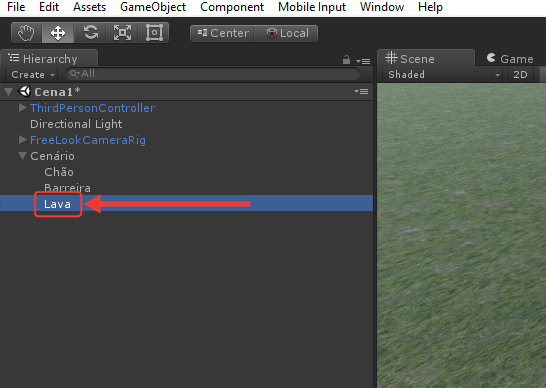
Task: Select the Rect Transform tool
Action: pyautogui.click(x=154, y=33)
